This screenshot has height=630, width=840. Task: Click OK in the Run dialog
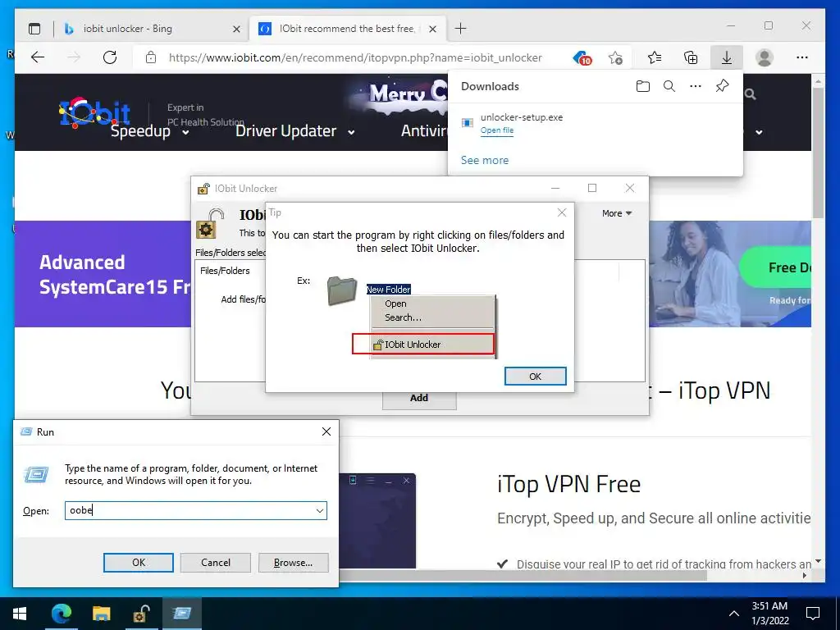(x=138, y=563)
